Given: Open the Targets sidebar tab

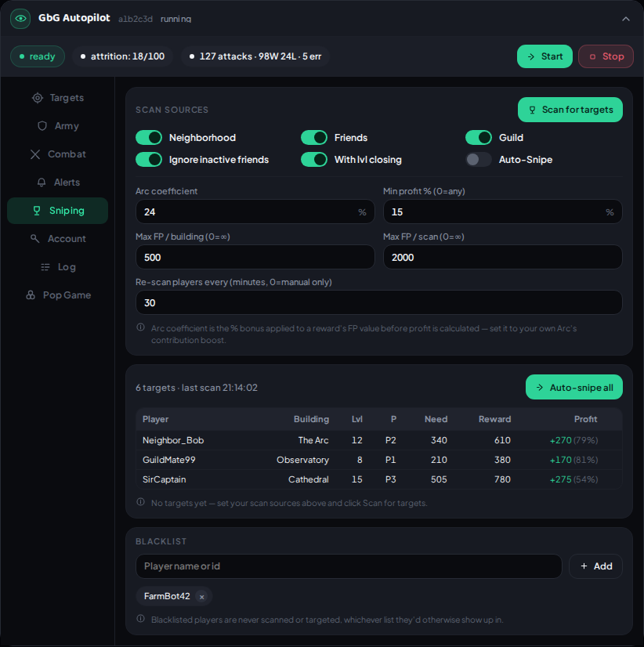Looking at the screenshot, I should click(x=58, y=98).
